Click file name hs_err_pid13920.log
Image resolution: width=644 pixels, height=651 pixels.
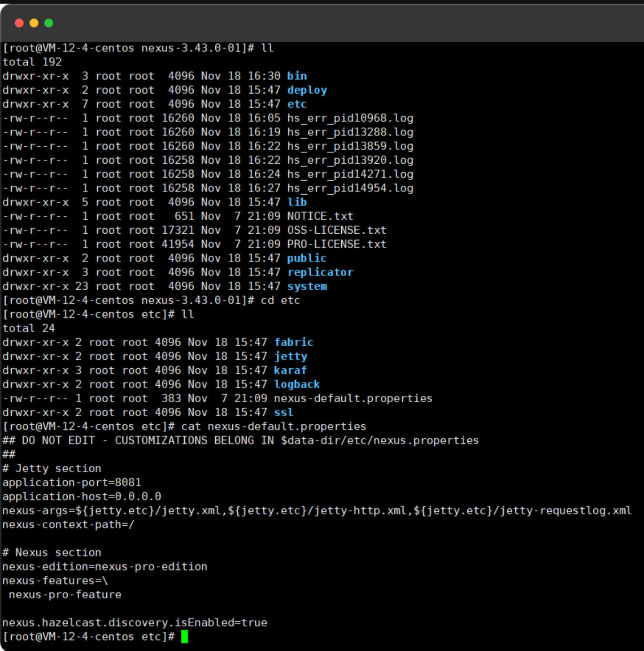point(350,160)
